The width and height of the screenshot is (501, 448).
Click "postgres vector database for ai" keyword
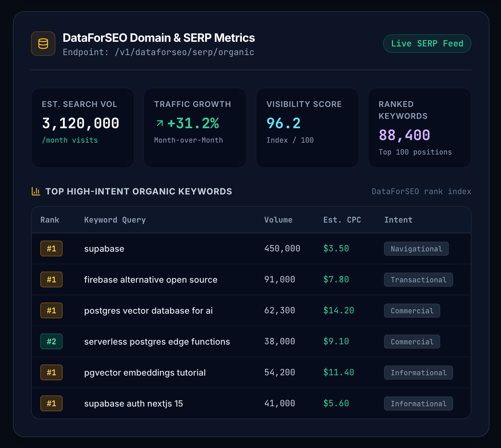tap(148, 311)
